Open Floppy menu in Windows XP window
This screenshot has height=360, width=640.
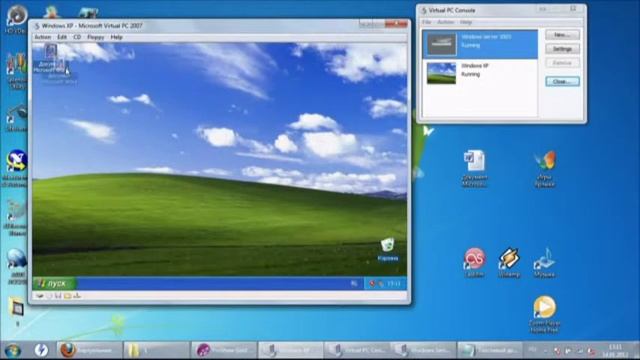96,37
